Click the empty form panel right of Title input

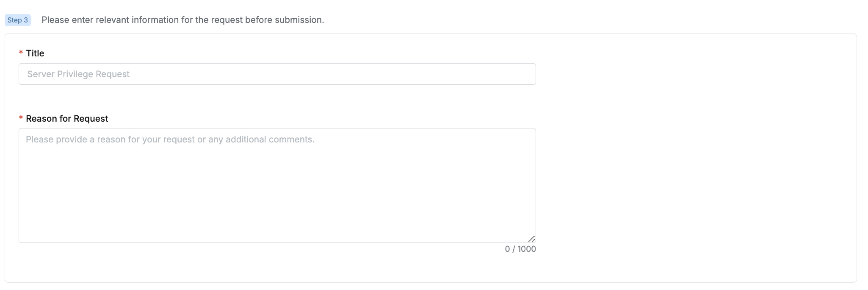(694, 74)
